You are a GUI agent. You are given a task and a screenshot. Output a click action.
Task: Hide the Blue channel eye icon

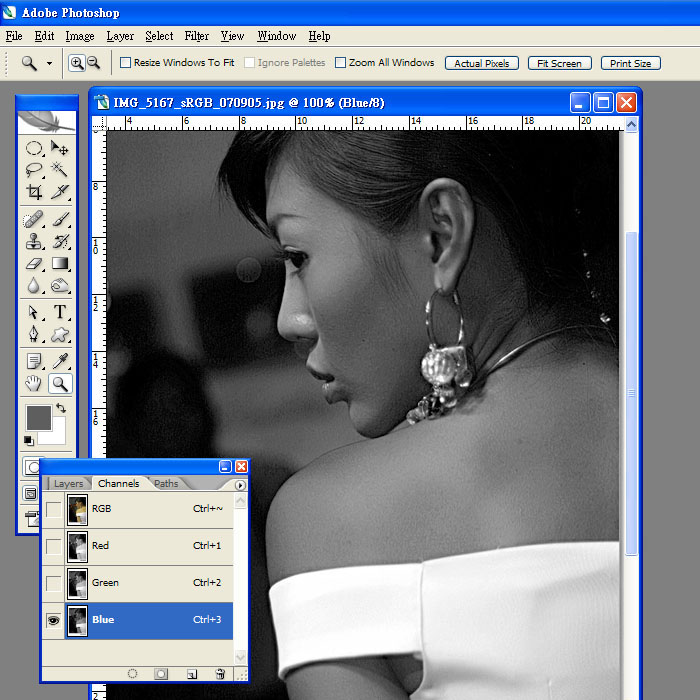53,621
